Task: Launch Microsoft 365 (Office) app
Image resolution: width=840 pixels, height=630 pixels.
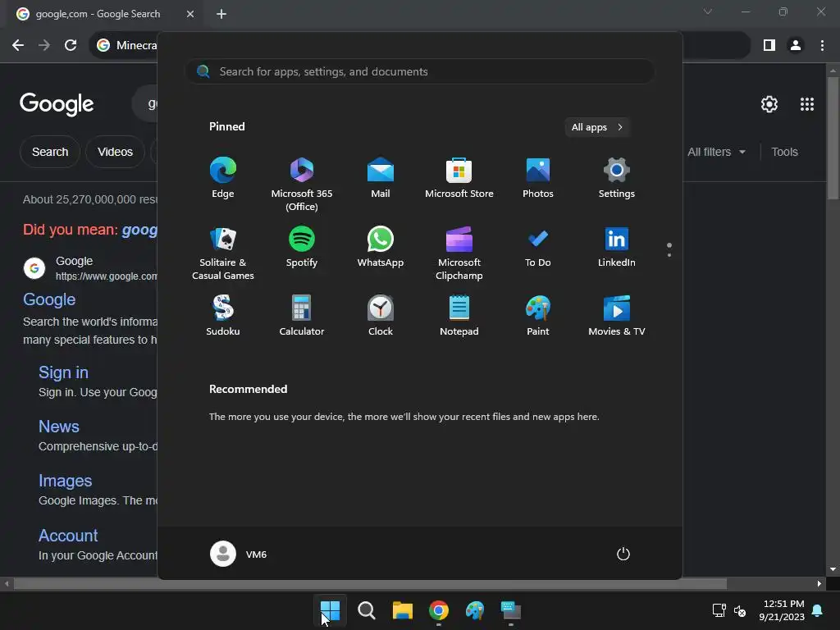Action: 302,185
